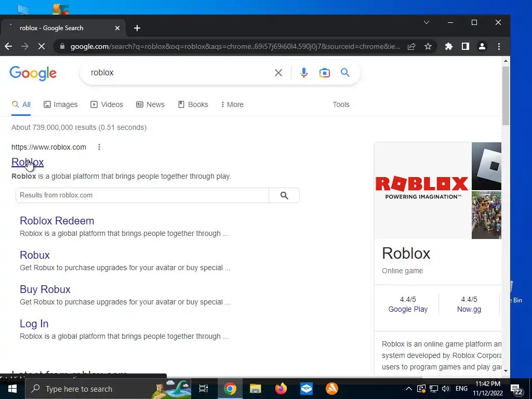
Task: Switch to News results tab
Action: [150, 104]
